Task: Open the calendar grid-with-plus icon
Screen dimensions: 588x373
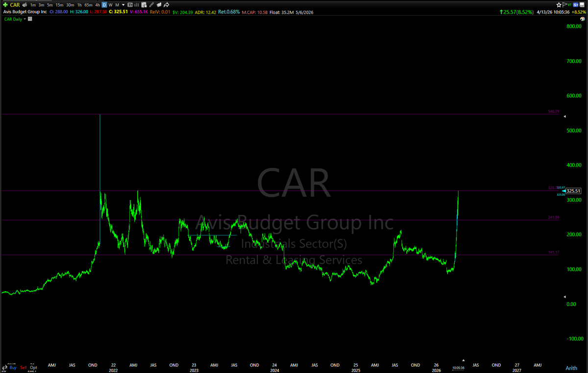Action: tap(144, 5)
